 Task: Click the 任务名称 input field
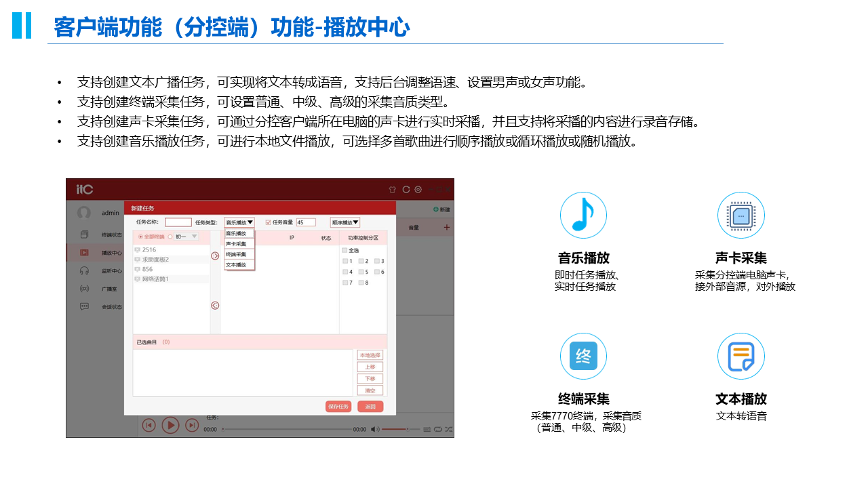coord(178,222)
